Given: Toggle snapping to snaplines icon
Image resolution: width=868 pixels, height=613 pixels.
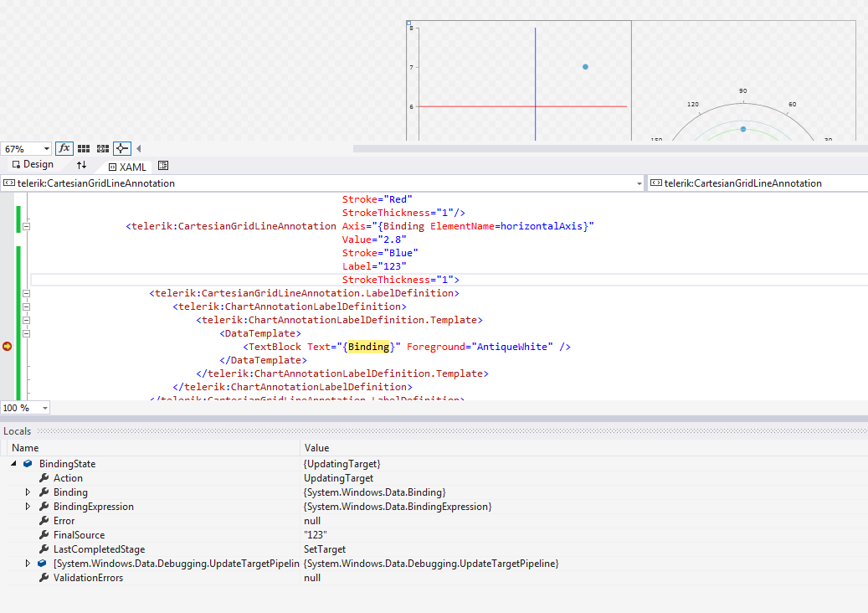Looking at the screenshot, I should (x=121, y=148).
